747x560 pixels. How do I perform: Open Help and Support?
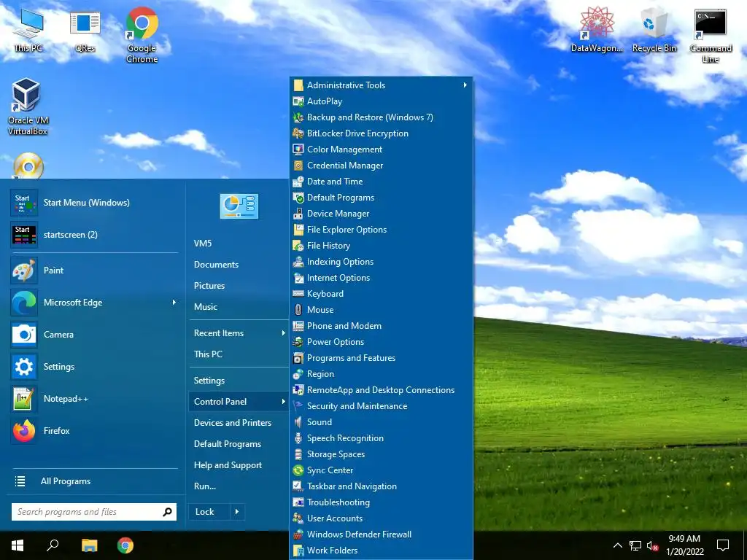point(239,465)
